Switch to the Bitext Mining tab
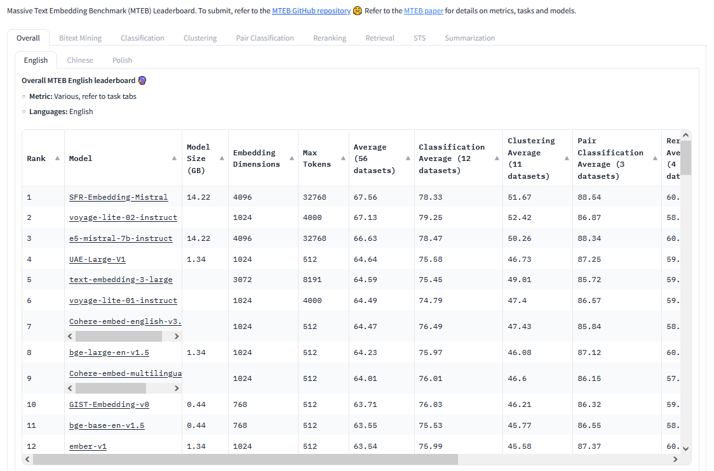714x471 pixels. tap(80, 38)
